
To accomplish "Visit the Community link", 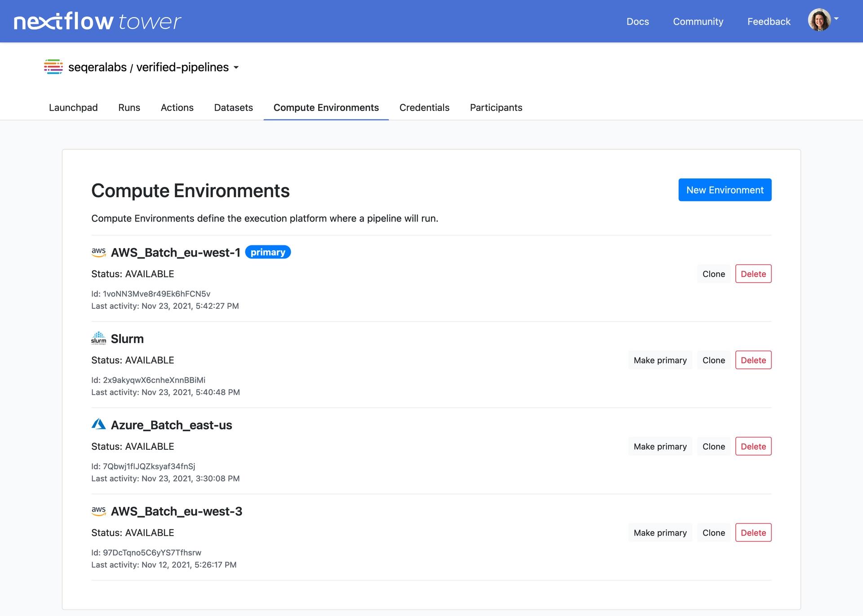I will pyautogui.click(x=698, y=22).
